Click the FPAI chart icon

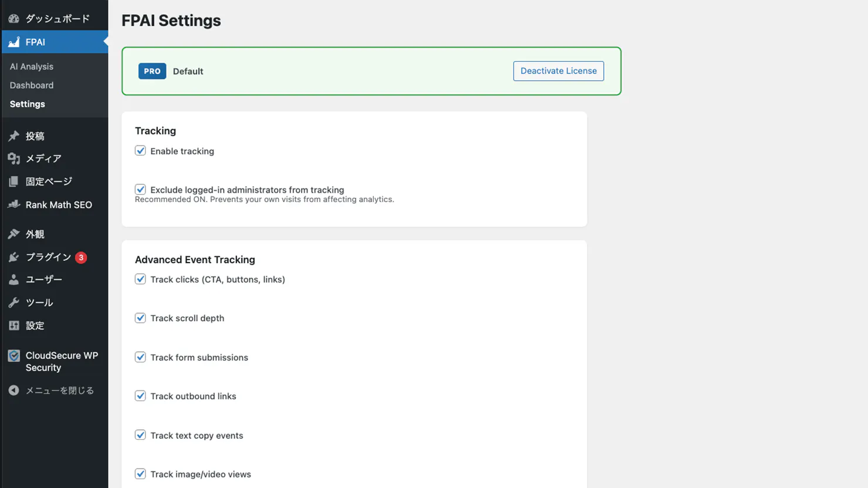[x=13, y=42]
